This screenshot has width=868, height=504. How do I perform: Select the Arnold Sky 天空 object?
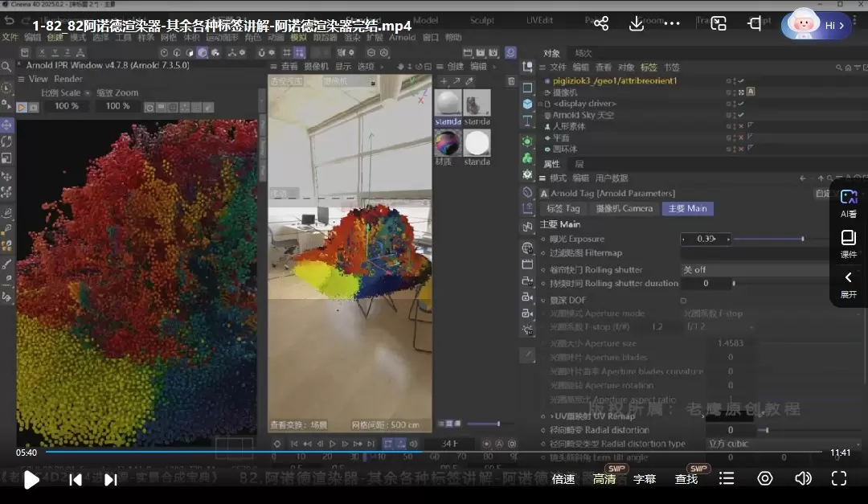(583, 115)
